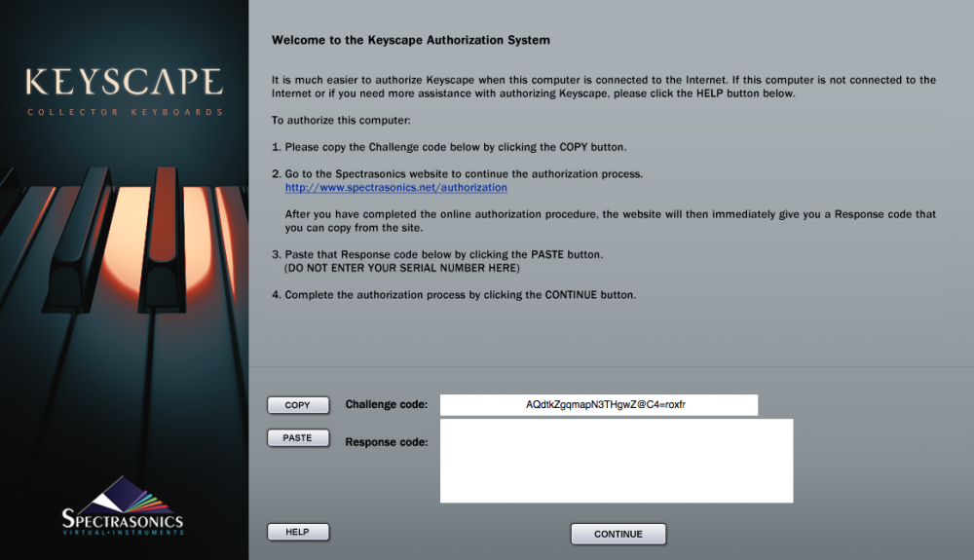The width and height of the screenshot is (974, 560).
Task: Click the PASTE button
Action: 297,437
